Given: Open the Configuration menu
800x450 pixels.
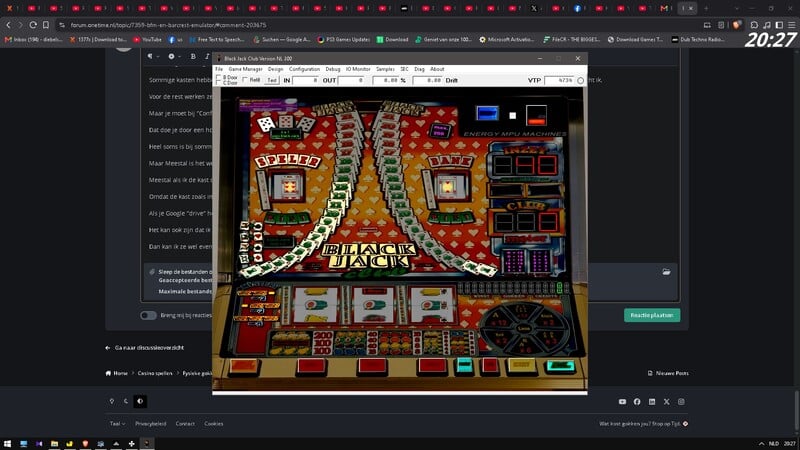Looking at the screenshot, I should point(304,69).
